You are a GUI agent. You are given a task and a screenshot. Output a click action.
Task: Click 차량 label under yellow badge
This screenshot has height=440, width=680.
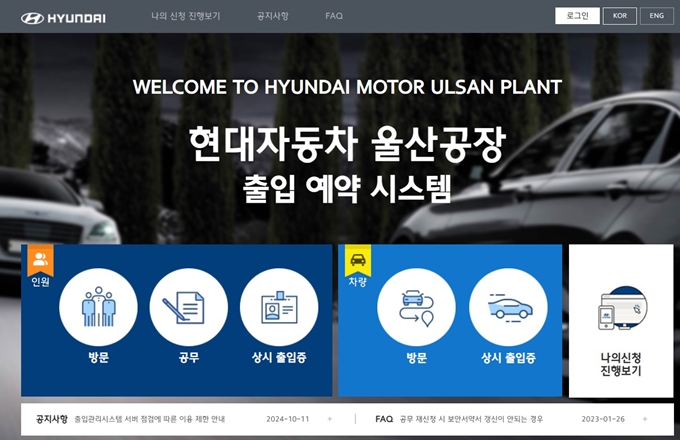point(358,282)
